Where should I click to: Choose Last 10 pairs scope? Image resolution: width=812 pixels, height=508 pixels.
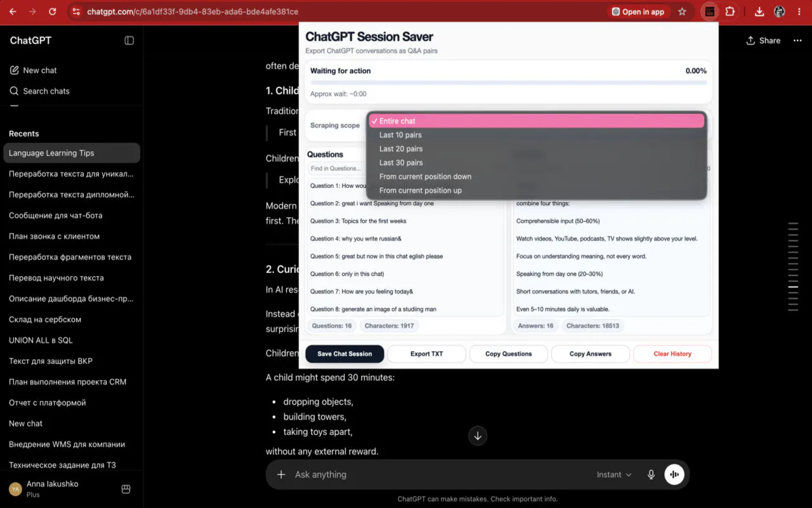pos(537,135)
